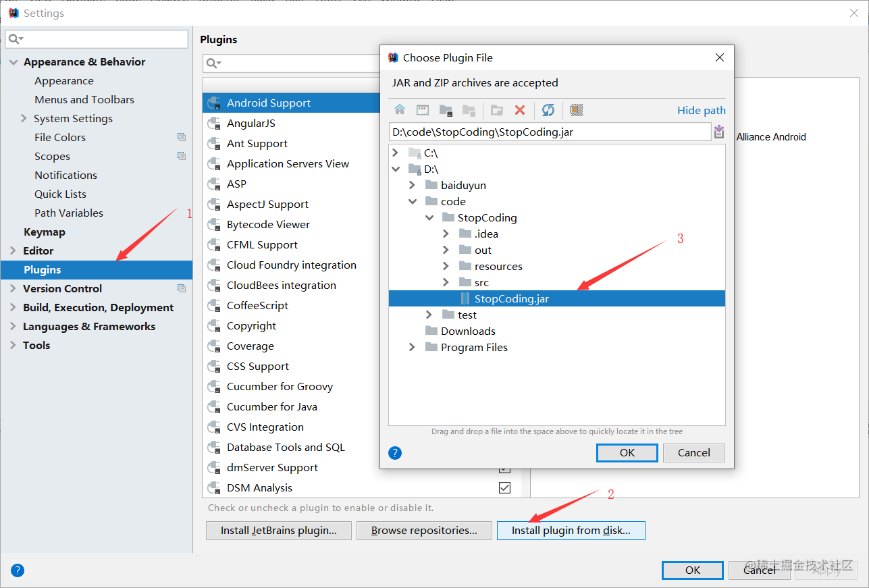Go to home directory in Choose Plugin File

coord(400,110)
